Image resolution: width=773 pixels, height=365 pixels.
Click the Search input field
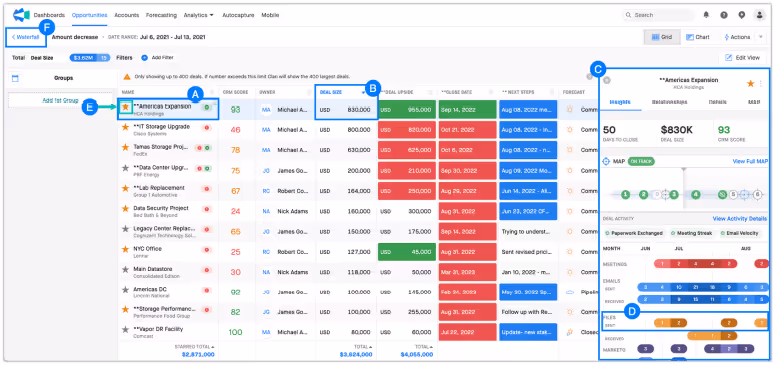click(658, 15)
